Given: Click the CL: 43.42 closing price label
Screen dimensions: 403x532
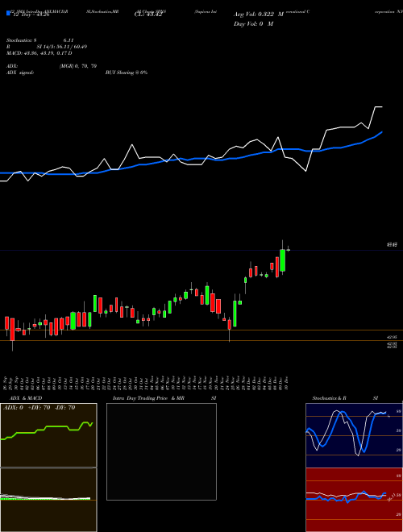Looking at the screenshot, I should [x=147, y=15].
